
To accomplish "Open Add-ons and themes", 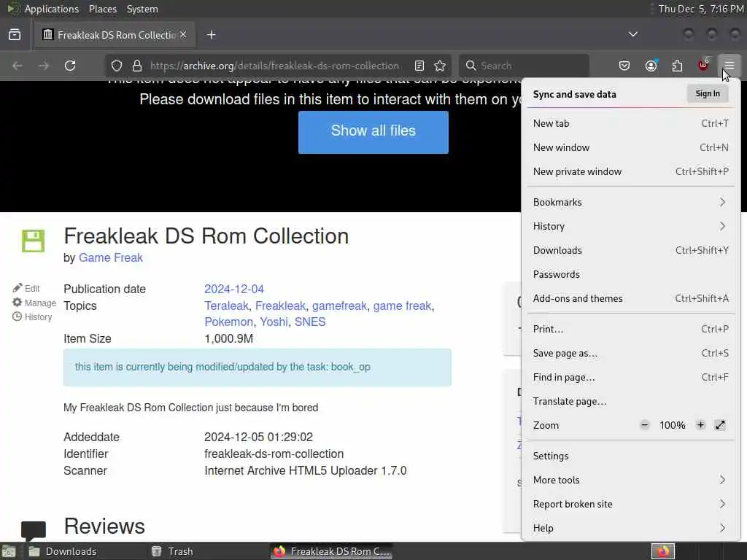I will (x=631, y=298).
